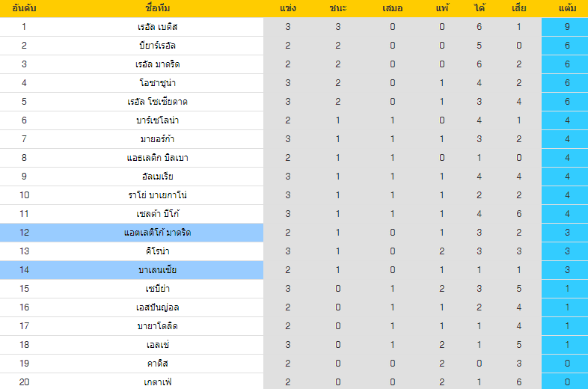Click points cell for บาเลนเซีย
588x389 pixels.
567,270
